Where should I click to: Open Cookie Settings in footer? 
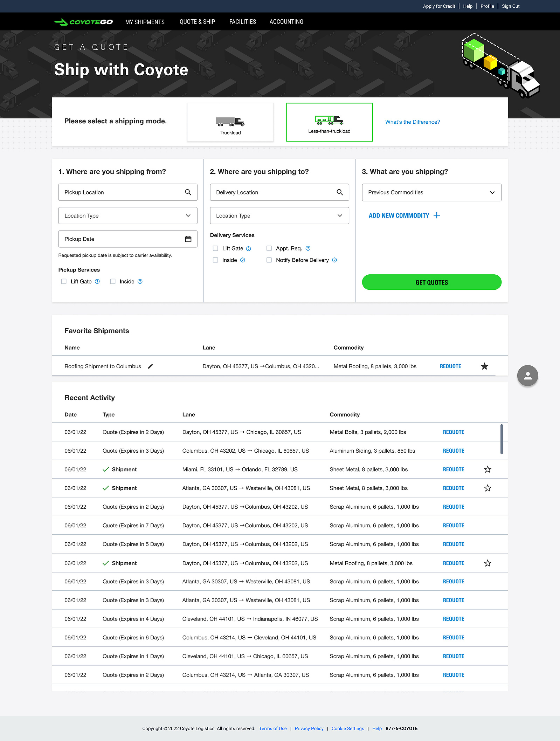point(348,728)
